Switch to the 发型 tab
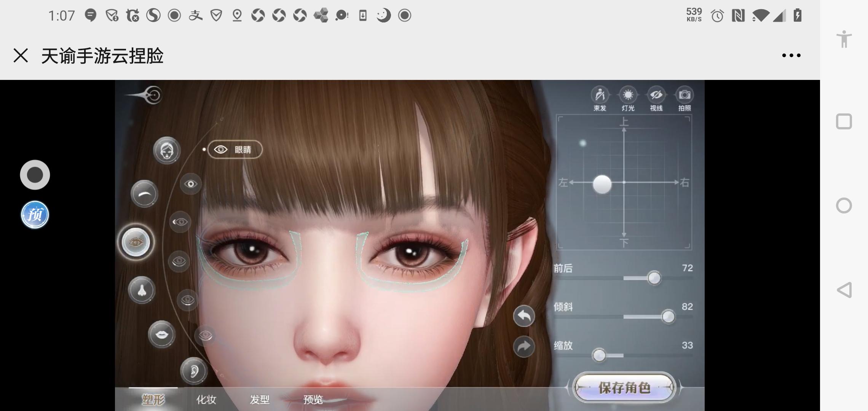 pyautogui.click(x=260, y=399)
